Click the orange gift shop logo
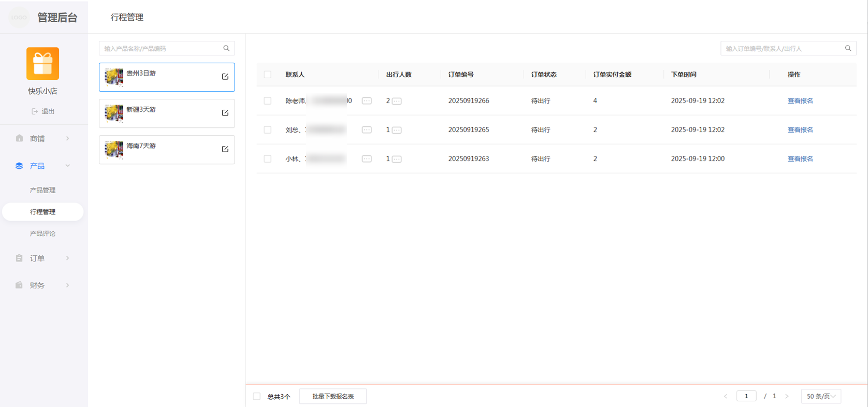This screenshot has height=407, width=868. (x=42, y=64)
